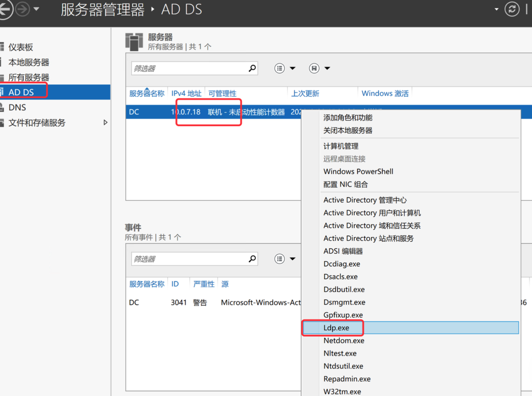Expand the navigation history dropdown arrow

click(x=36, y=9)
